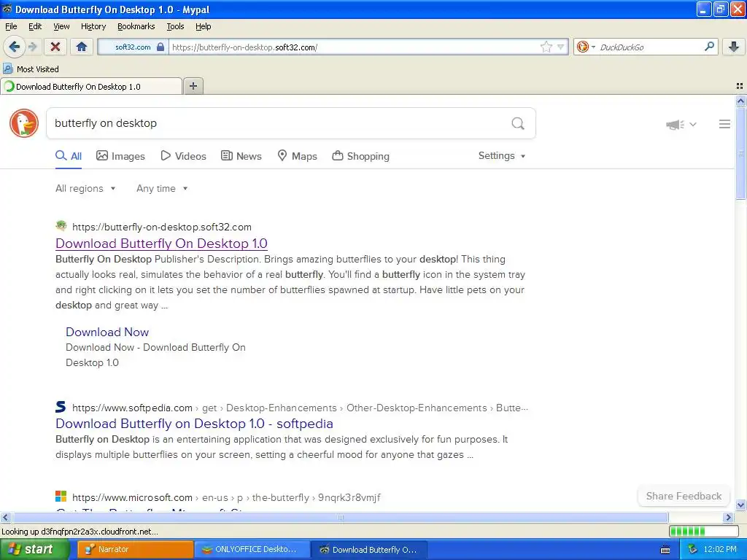Open Download Butterfly On Desktop 1.0 link
This screenshot has width=747, height=560.
[161, 244]
